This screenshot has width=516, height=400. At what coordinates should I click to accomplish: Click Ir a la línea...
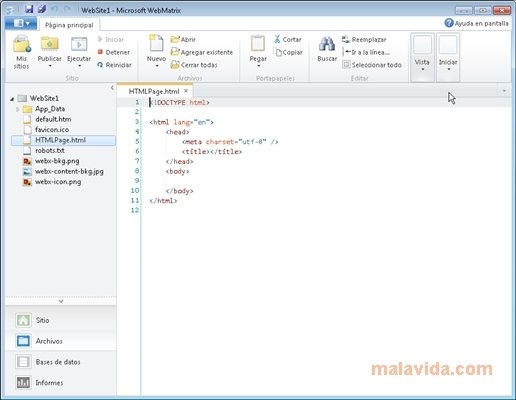coord(366,52)
